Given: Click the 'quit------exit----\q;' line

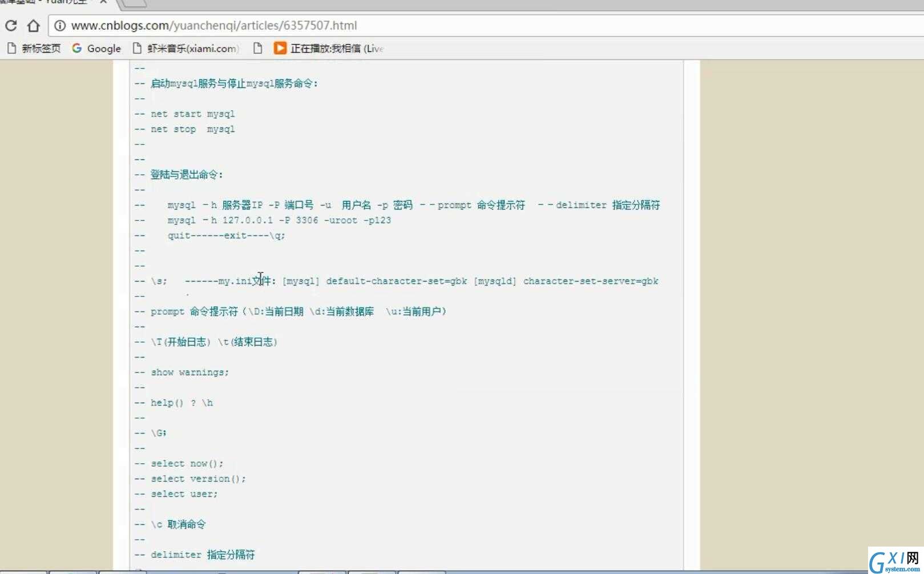Looking at the screenshot, I should pos(226,235).
